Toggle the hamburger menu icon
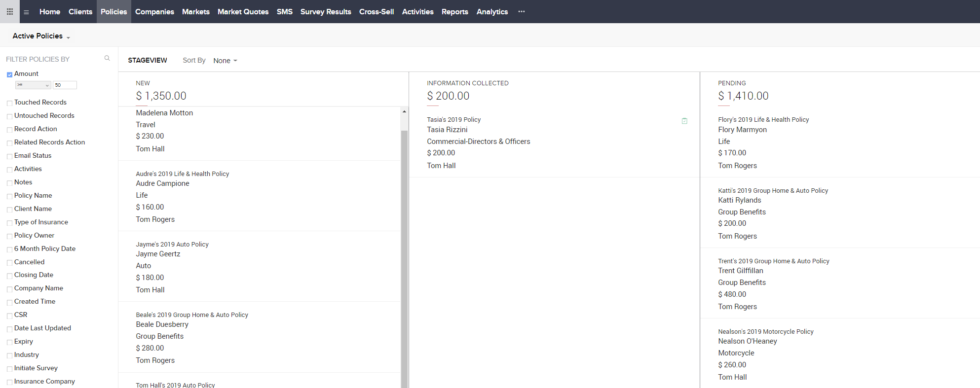 26,12
